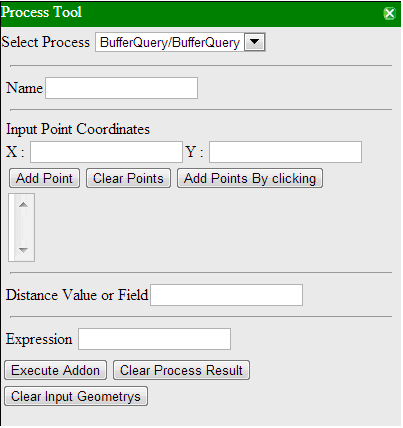The image size is (403, 428).
Task: Focus the Distance Value or Field input
Action: [227, 295]
